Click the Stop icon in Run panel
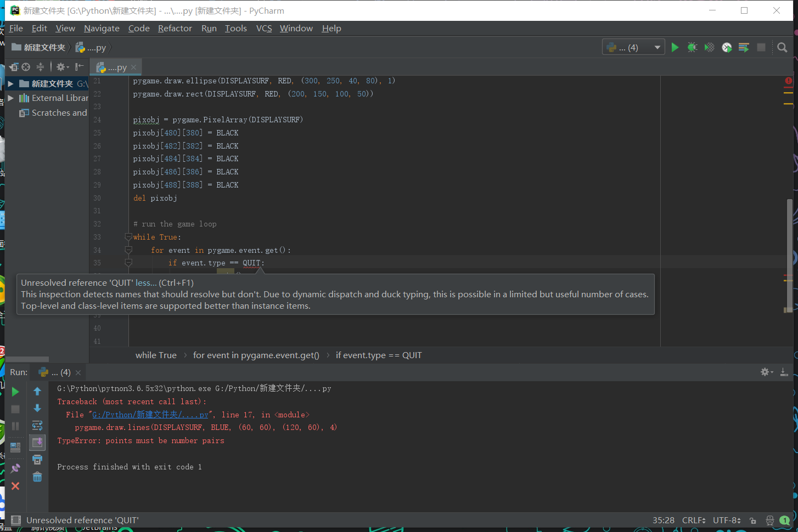The height and width of the screenshot is (532, 798). (x=15, y=409)
